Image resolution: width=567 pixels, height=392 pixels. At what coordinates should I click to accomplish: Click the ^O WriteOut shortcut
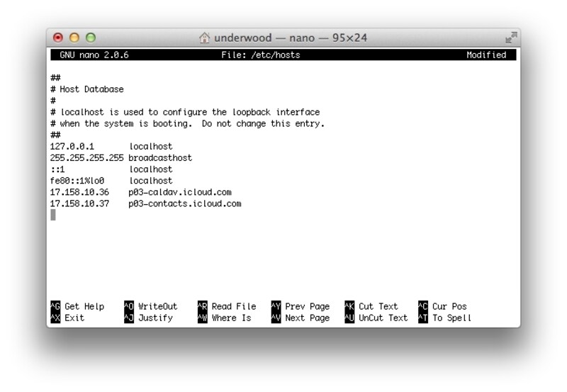tap(151, 306)
